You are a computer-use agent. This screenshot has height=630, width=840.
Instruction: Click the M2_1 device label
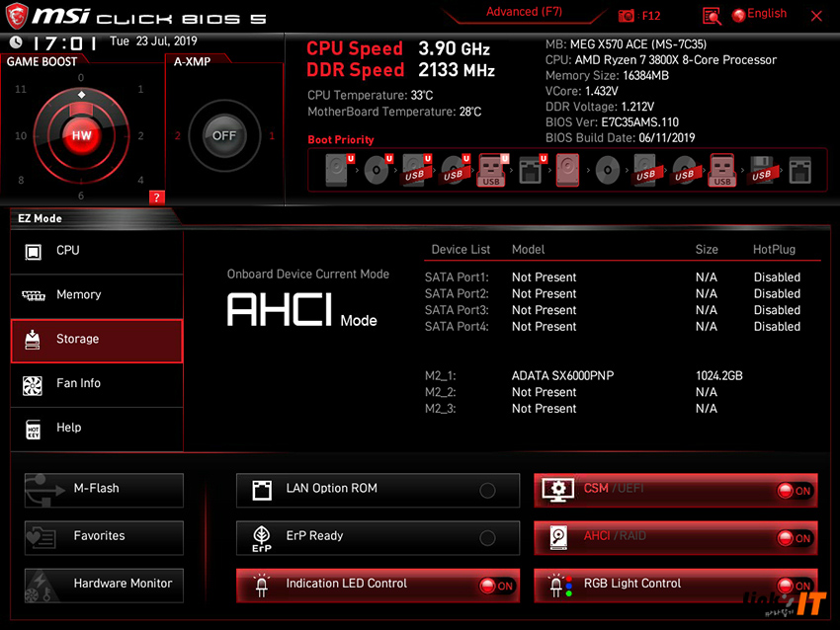coord(441,376)
